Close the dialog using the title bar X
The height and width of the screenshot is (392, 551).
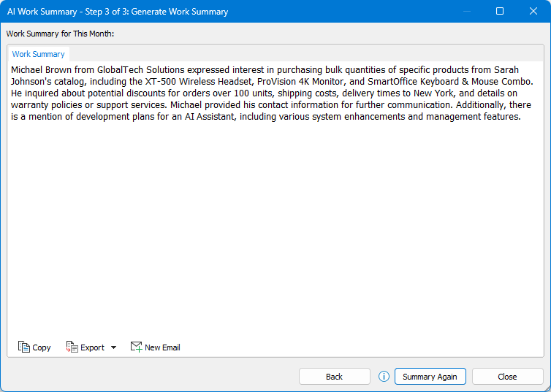[533, 11]
